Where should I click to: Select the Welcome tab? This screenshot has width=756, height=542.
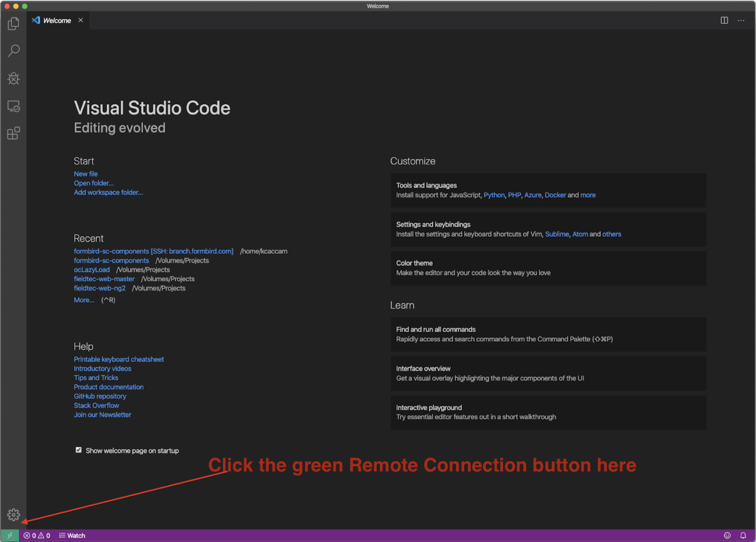pyautogui.click(x=58, y=21)
